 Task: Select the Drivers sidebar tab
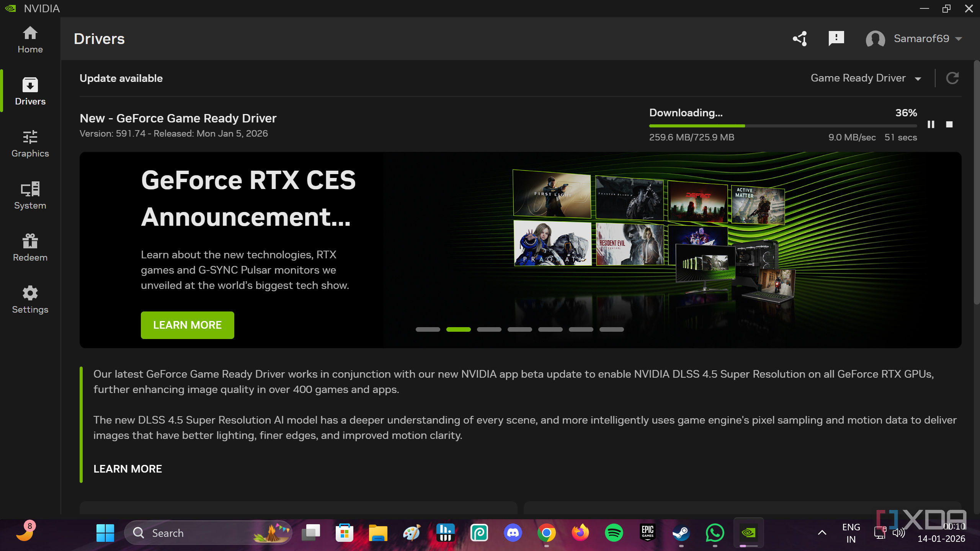pos(30,92)
